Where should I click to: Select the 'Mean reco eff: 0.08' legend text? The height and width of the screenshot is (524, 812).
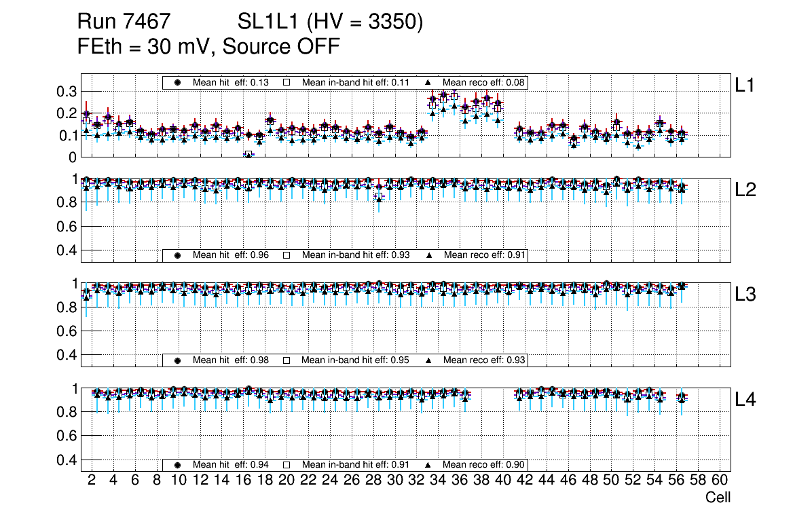coord(485,82)
